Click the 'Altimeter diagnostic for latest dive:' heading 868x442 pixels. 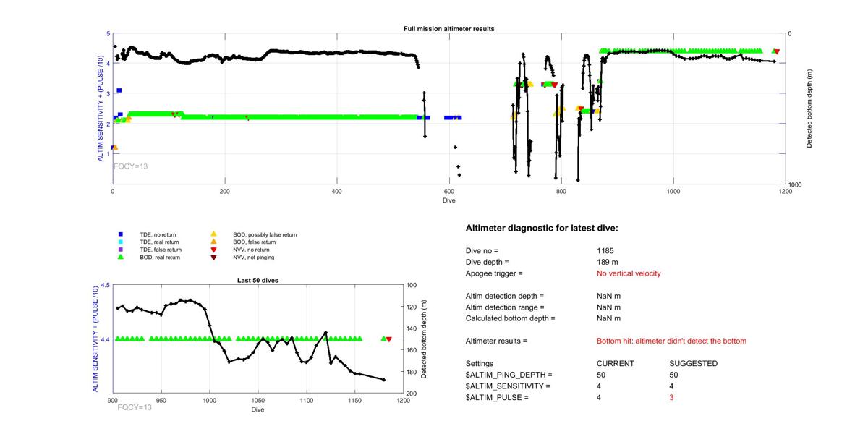click(x=542, y=228)
